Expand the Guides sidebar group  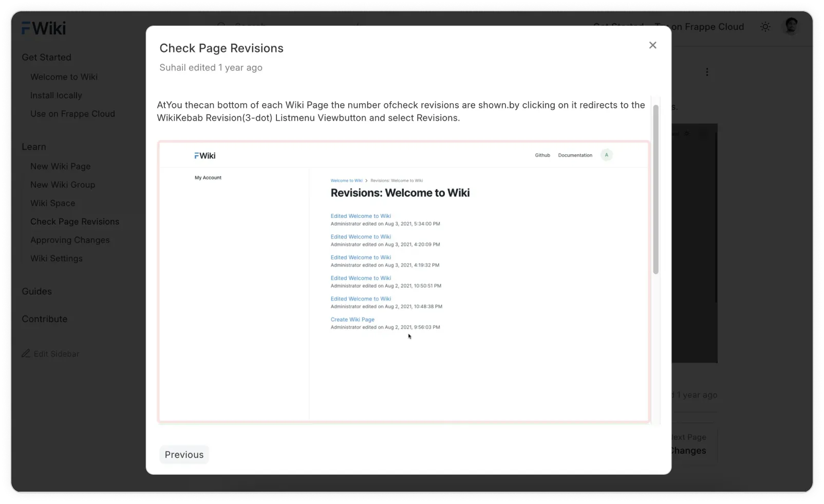tap(36, 291)
